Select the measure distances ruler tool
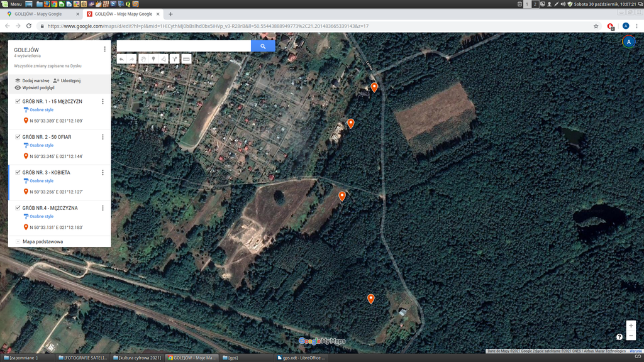Screen dimensions: 644x362 coord(186,59)
